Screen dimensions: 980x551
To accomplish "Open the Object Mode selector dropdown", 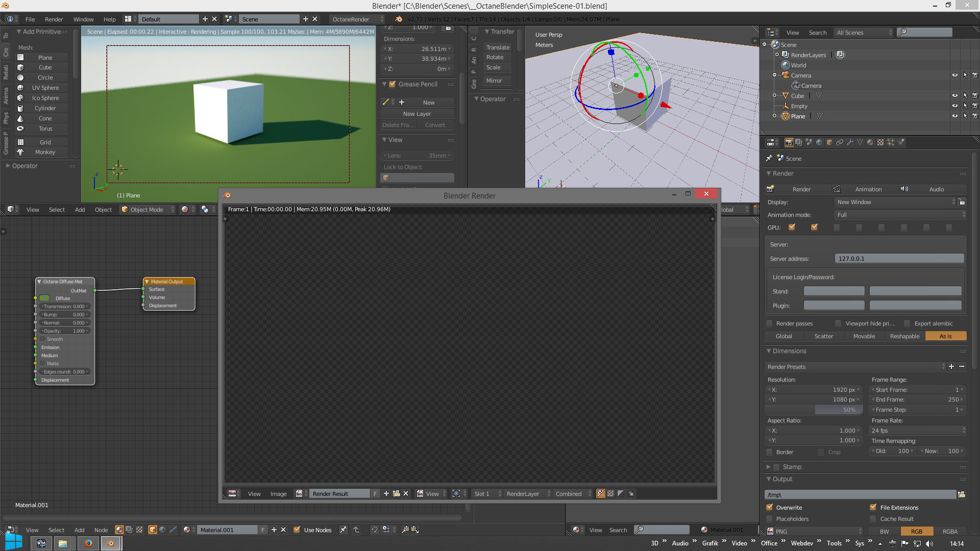I will pyautogui.click(x=148, y=210).
